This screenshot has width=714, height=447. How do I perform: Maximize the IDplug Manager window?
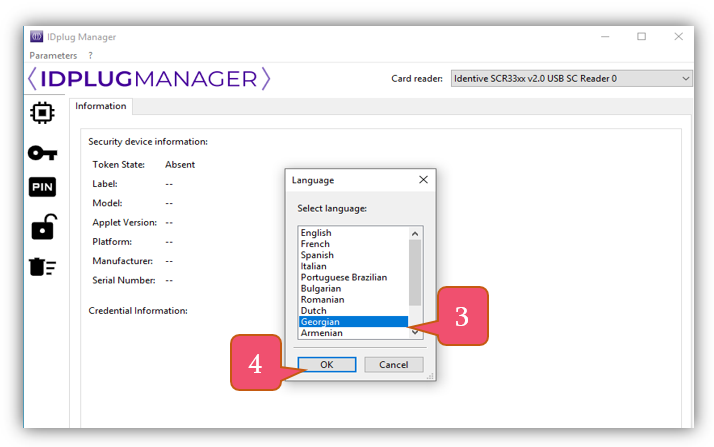point(641,37)
